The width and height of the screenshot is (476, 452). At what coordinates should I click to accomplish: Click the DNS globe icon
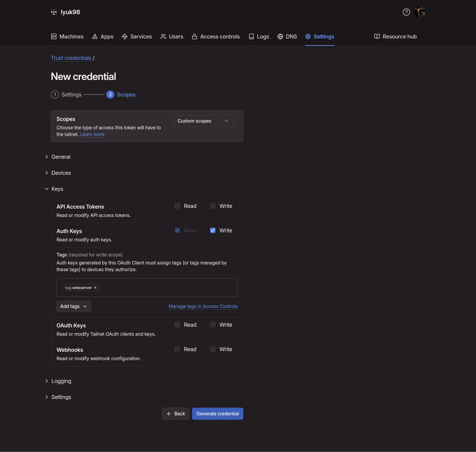coord(280,37)
